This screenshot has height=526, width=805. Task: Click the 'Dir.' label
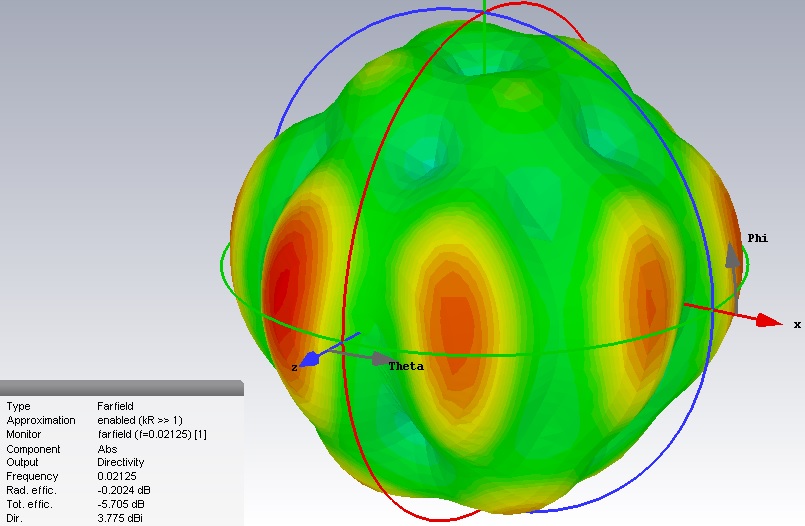click(14, 518)
